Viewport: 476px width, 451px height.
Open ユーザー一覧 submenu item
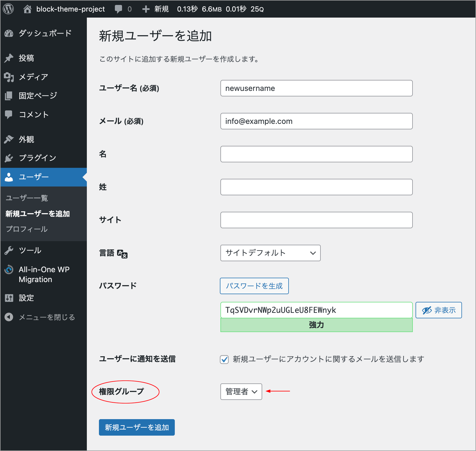pos(27,198)
